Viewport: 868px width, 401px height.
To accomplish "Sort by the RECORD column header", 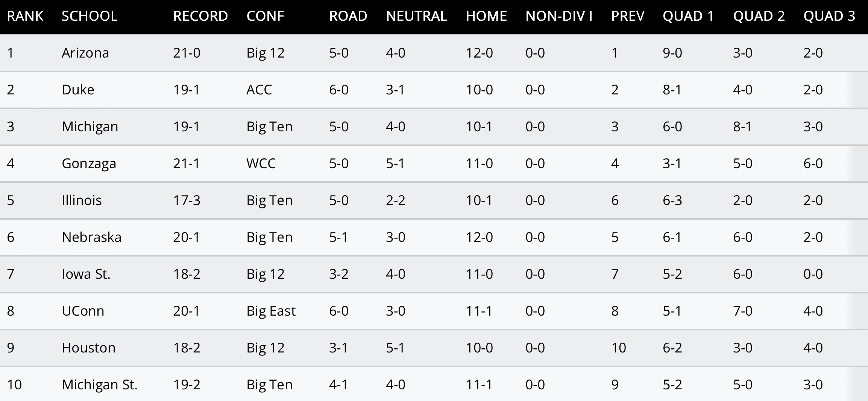I will [200, 16].
